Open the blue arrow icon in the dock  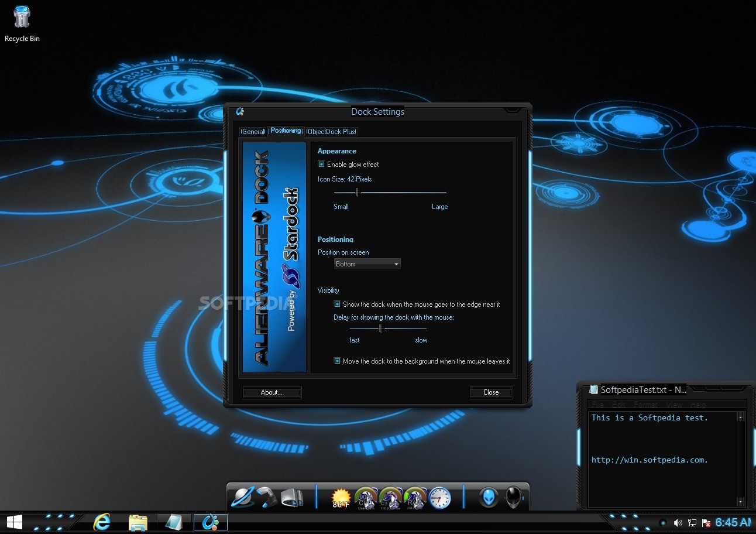tap(267, 497)
